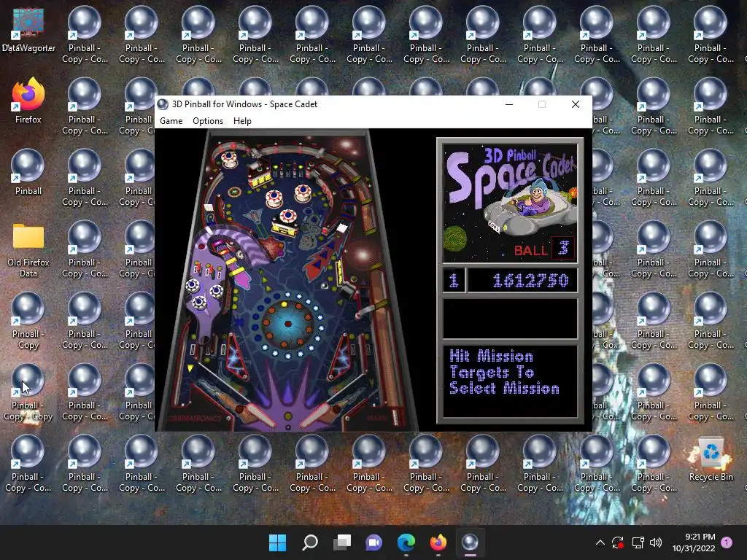Screen dimensions: 747x560
Task: Open the clock and date flyout
Action: point(694,542)
